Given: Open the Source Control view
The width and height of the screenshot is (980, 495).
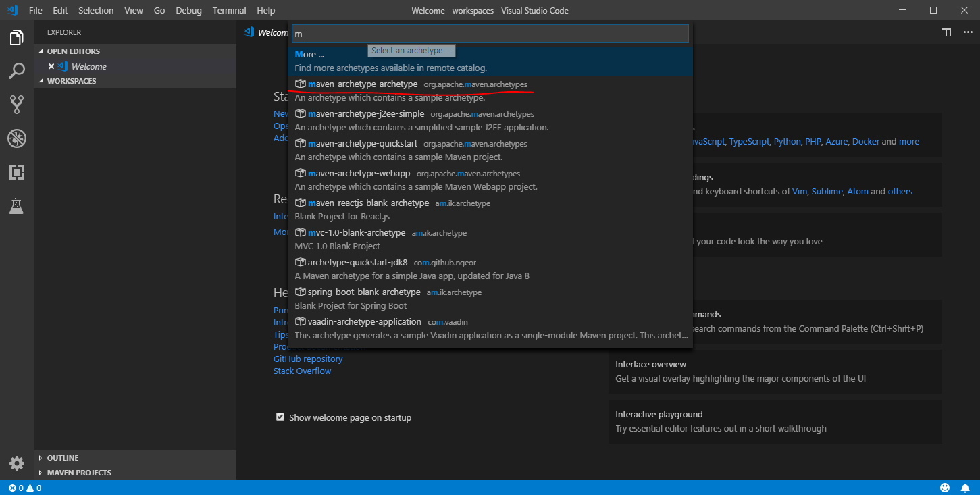Looking at the screenshot, I should pos(17,104).
